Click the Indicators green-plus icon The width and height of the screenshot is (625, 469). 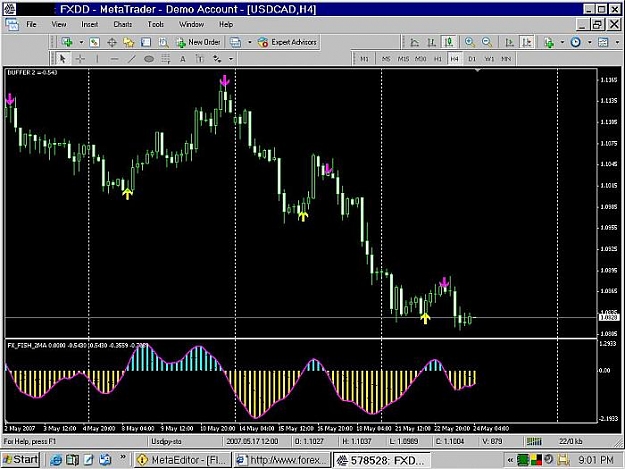click(549, 42)
